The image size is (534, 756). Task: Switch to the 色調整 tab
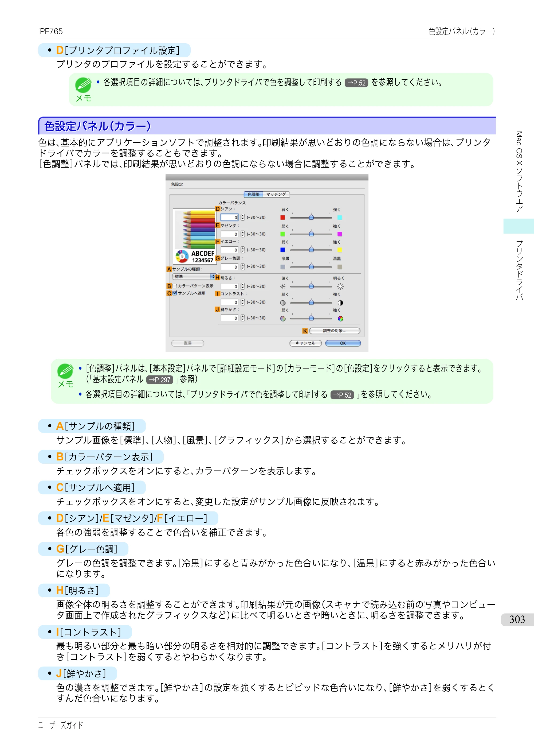tap(253, 194)
